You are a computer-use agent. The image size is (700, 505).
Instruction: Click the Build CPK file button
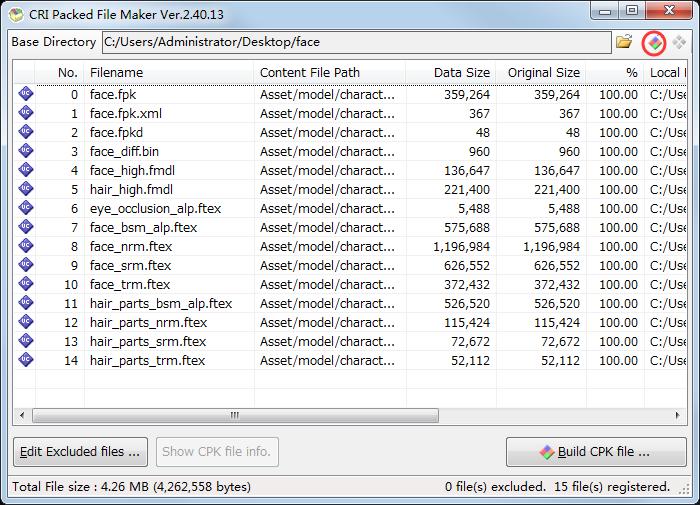pyautogui.click(x=596, y=452)
